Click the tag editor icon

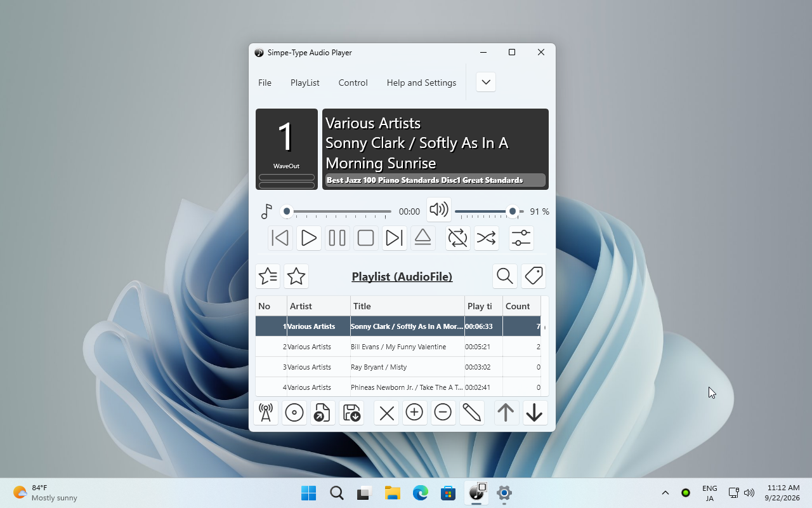coord(534,276)
